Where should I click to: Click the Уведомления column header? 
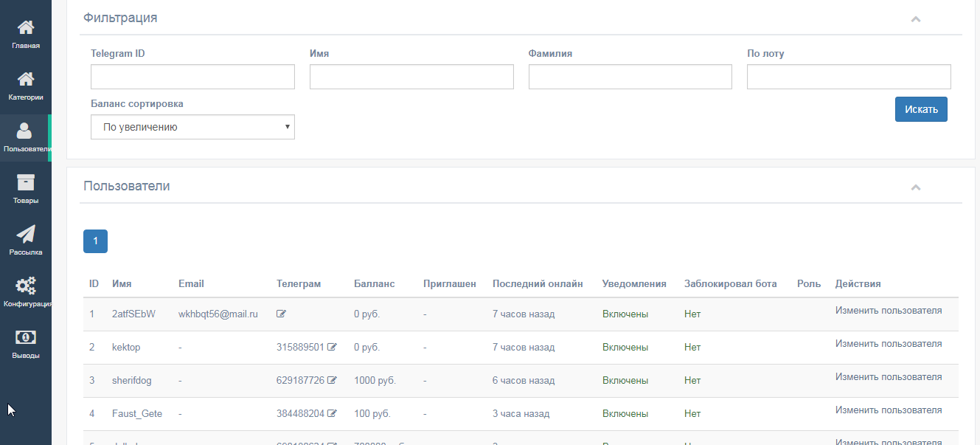point(634,283)
